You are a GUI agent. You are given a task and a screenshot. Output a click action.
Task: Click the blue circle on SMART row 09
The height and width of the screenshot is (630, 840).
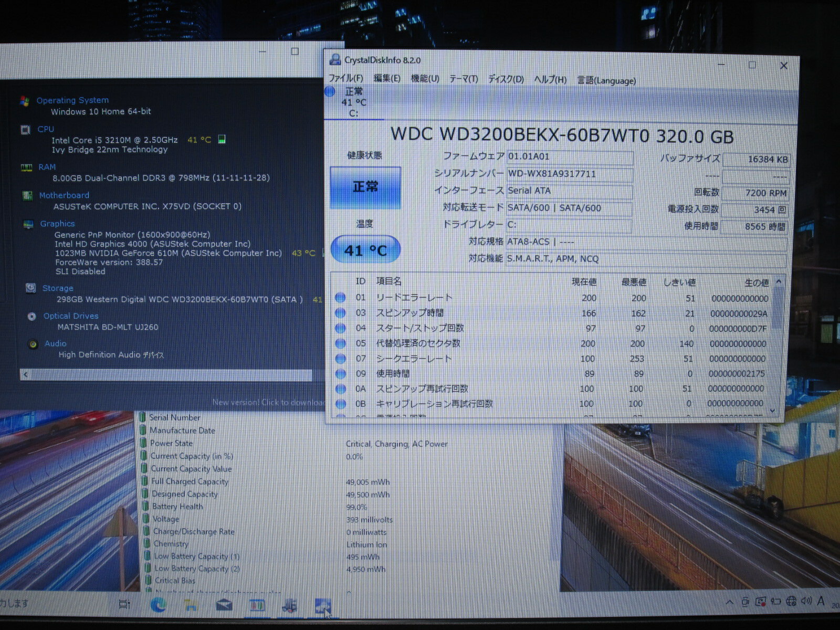[x=340, y=374]
